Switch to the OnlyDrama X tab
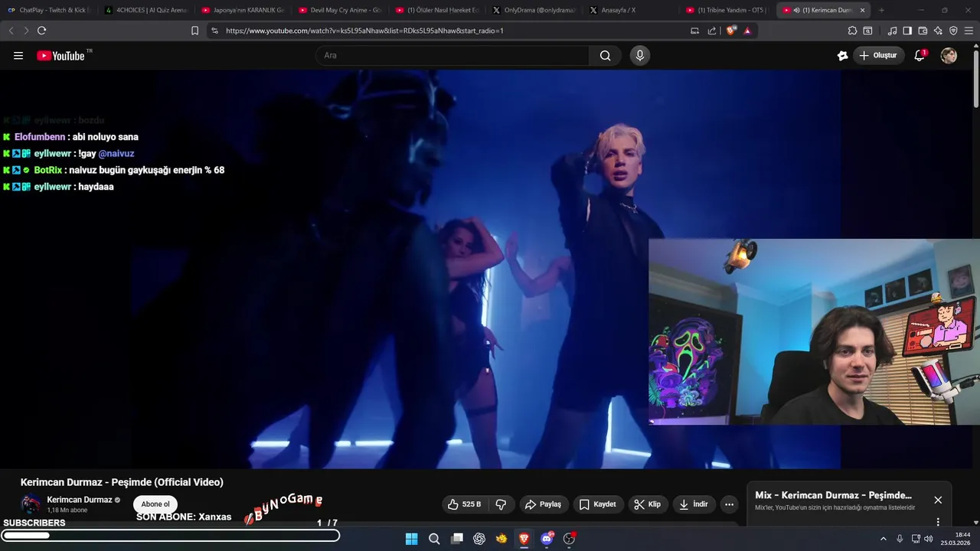980x551 pixels. click(534, 10)
